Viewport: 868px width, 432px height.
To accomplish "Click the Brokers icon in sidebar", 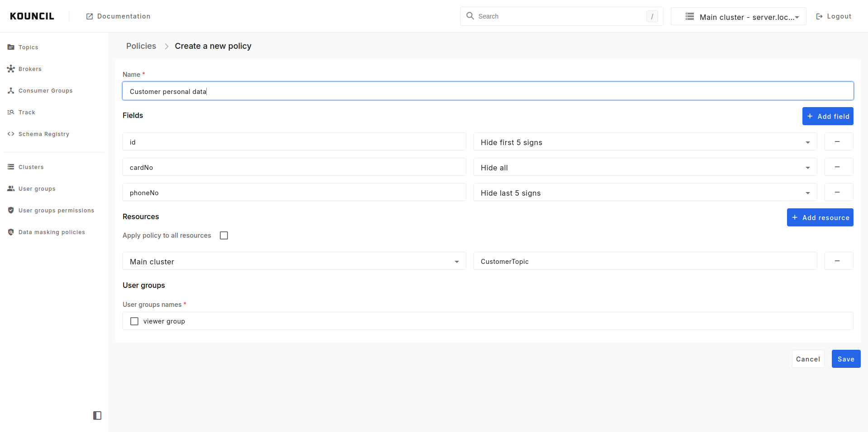I will coord(11,69).
